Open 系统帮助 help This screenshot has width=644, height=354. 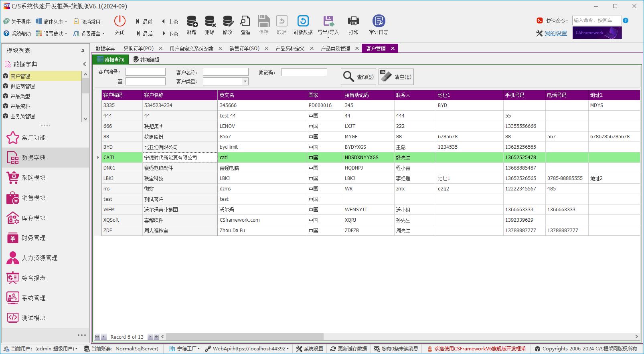[17, 34]
